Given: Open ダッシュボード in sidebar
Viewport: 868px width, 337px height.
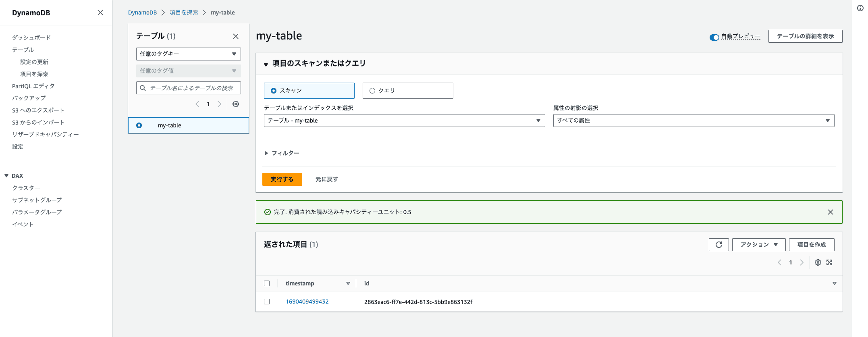Looking at the screenshot, I should 31,37.
